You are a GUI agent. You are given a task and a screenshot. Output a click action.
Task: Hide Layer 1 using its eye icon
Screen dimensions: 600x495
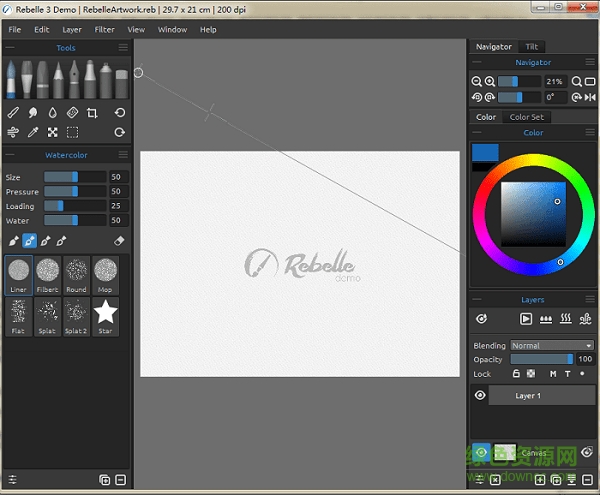point(480,396)
